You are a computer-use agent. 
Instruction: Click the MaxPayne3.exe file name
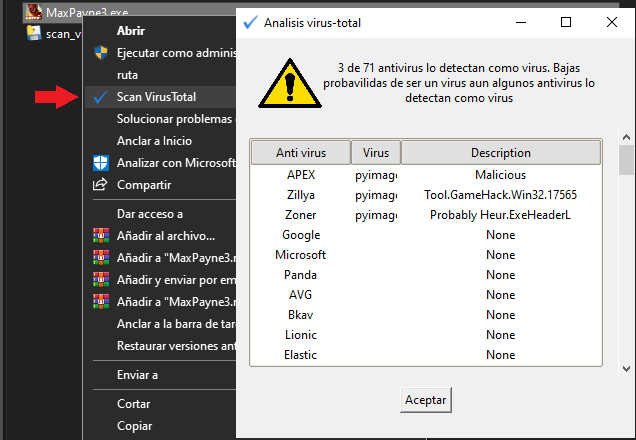pos(87,12)
